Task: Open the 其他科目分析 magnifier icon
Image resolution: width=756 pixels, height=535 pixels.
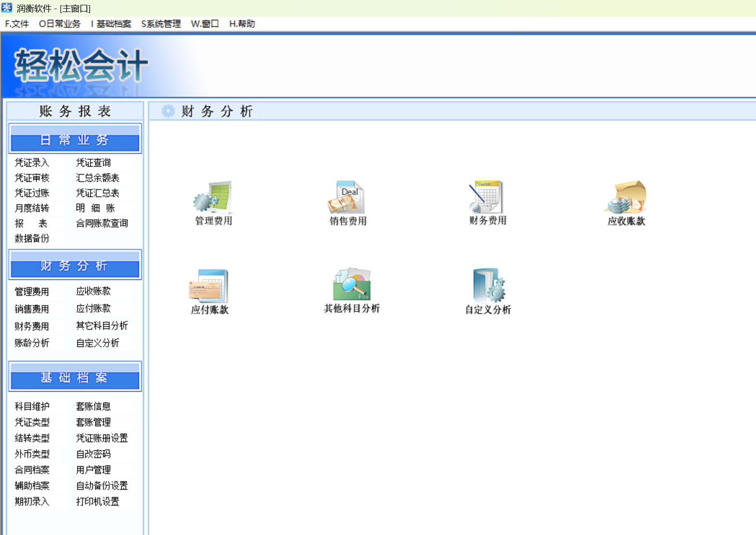Action: (x=352, y=285)
